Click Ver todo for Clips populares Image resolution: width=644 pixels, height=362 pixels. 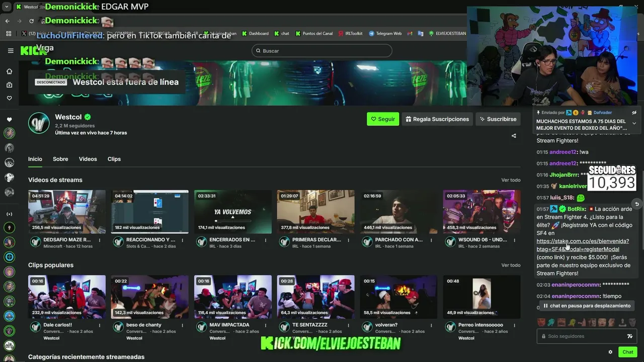coord(511,265)
